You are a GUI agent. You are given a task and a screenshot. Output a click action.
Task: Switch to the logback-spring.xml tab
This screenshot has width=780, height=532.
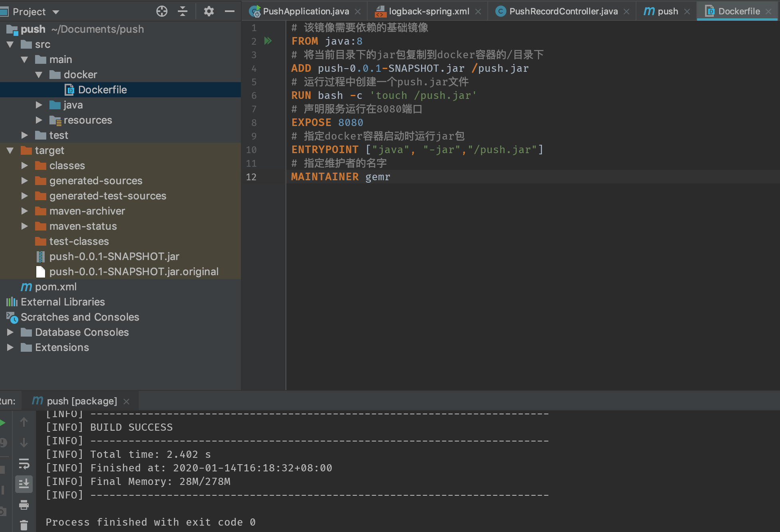click(429, 11)
